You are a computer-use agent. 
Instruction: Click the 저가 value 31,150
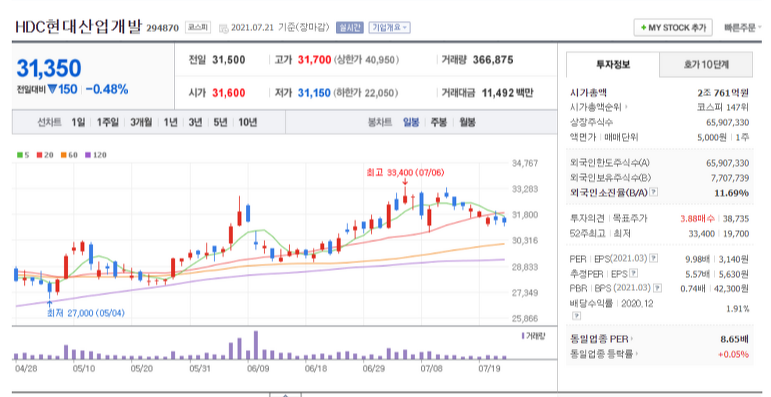(x=314, y=93)
